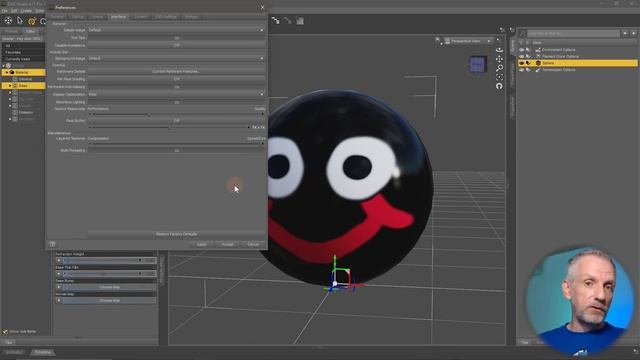
Task: Click the viewport reset view icon
Action: (x=499, y=86)
